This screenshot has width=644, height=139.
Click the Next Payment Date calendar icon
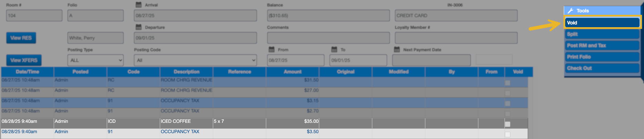pos(397,50)
